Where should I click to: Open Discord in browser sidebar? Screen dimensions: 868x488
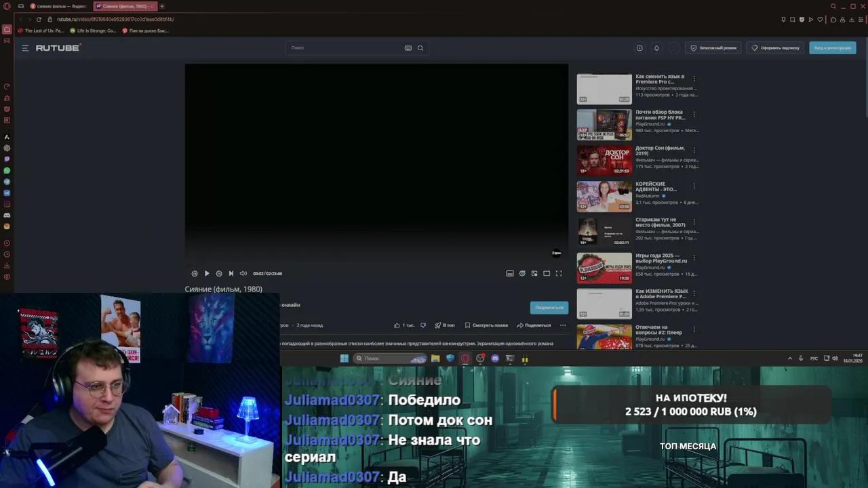[7, 216]
